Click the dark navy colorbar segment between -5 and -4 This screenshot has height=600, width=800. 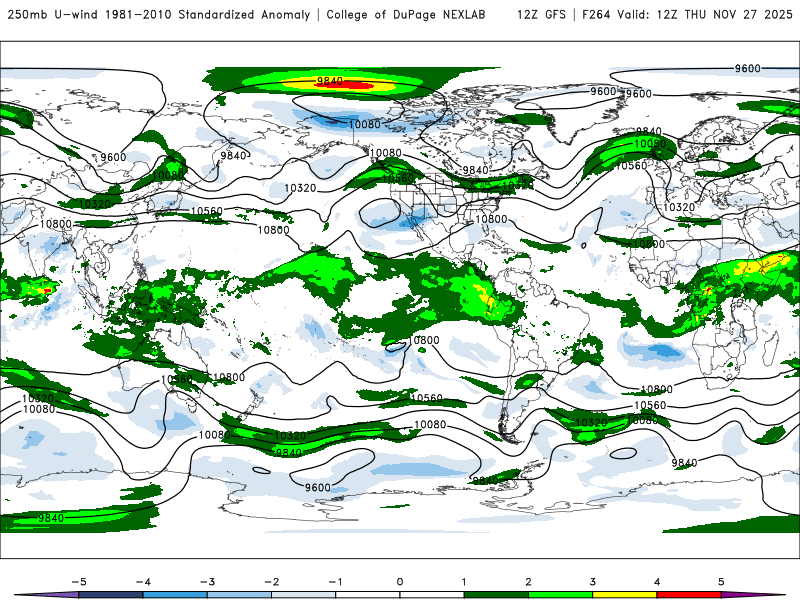(110, 595)
